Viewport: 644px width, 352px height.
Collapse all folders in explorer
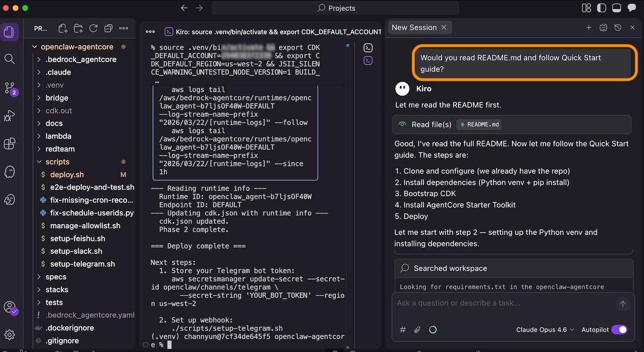109,28
